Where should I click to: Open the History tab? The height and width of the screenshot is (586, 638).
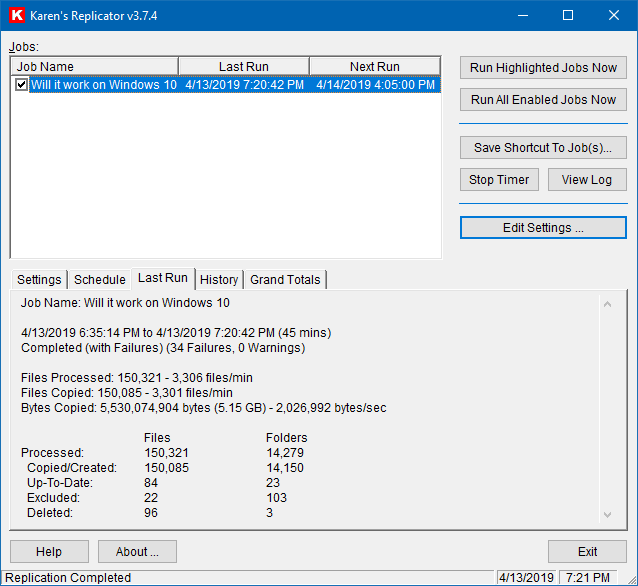pyautogui.click(x=219, y=280)
